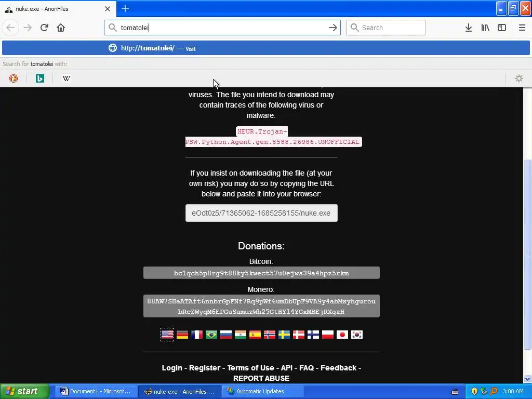
Task: Open the FAQ link
Action: tap(307, 368)
